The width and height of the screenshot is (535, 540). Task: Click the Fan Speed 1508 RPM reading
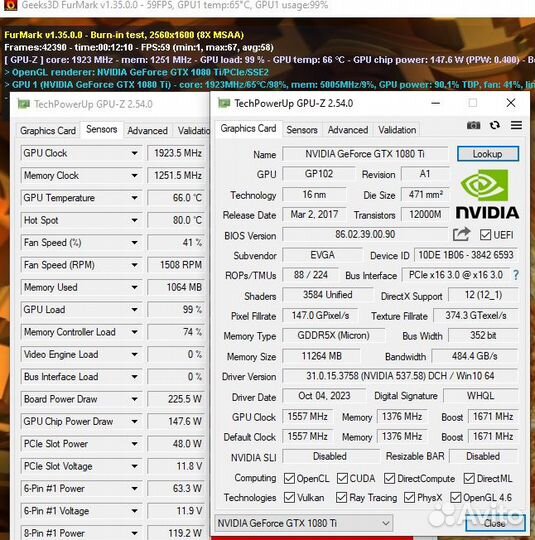click(177, 265)
